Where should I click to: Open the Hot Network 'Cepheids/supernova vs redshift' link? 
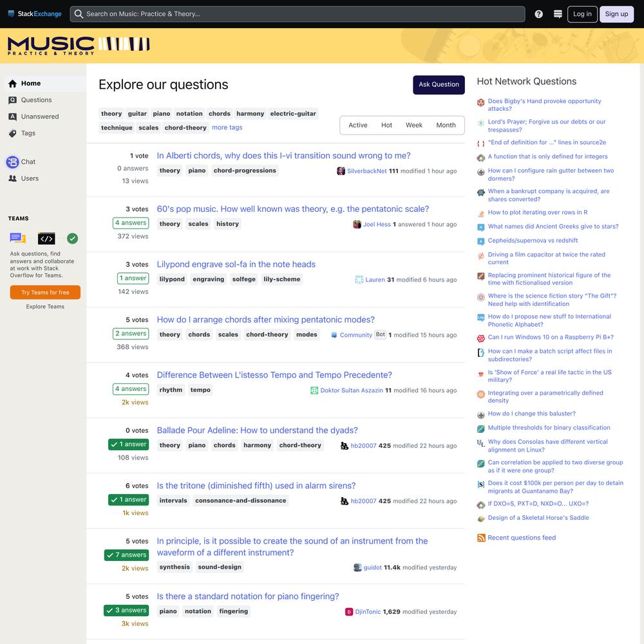533,241
